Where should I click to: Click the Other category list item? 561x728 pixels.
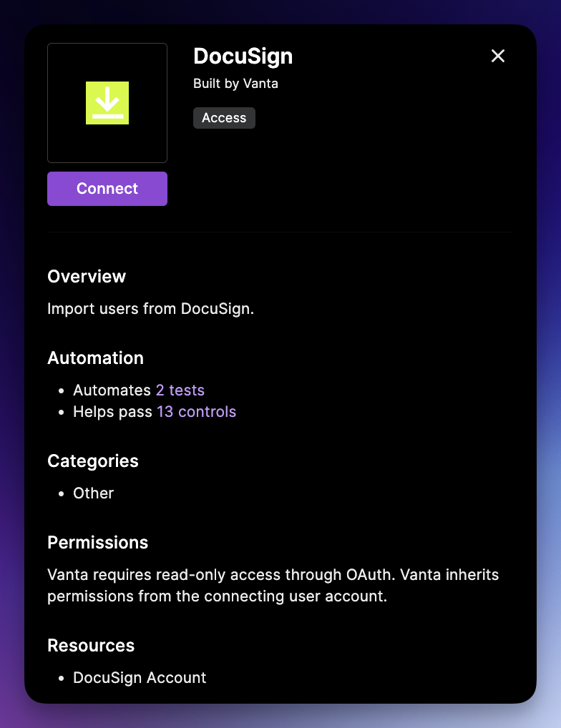pos(93,493)
